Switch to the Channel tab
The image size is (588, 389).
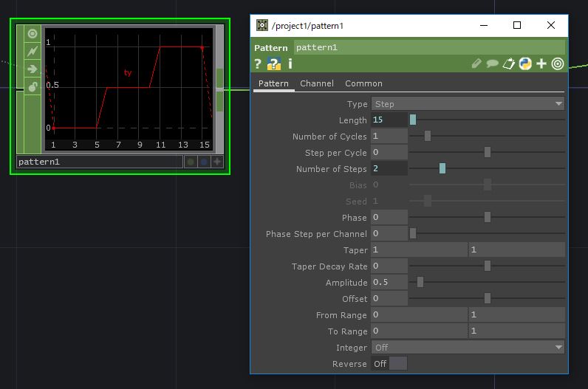[x=317, y=83]
